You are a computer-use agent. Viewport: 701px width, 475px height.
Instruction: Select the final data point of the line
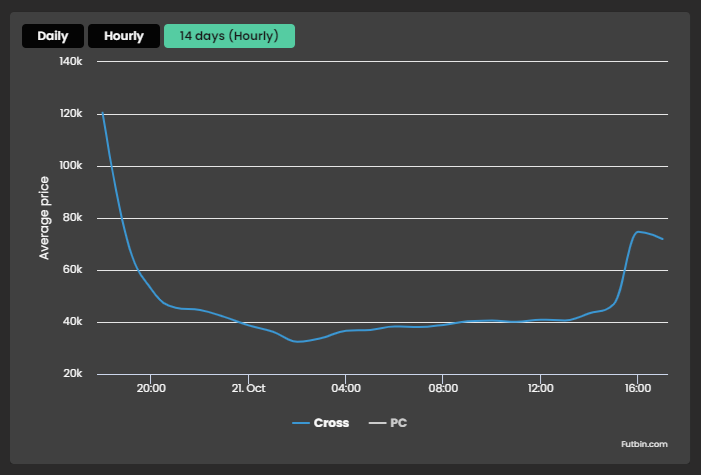coord(662,239)
